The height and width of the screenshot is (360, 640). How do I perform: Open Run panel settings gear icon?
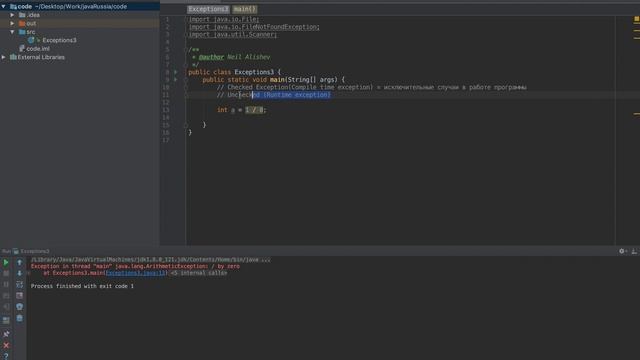pyautogui.click(x=622, y=251)
